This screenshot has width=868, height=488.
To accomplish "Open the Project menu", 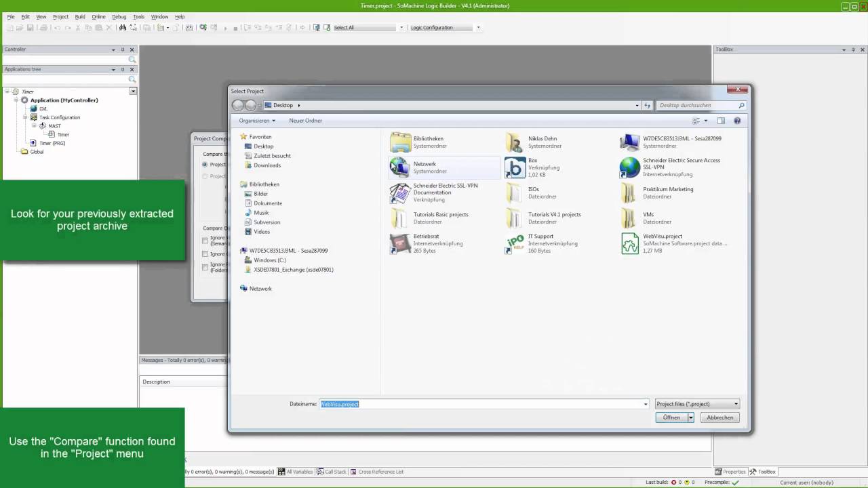I will coord(60,16).
